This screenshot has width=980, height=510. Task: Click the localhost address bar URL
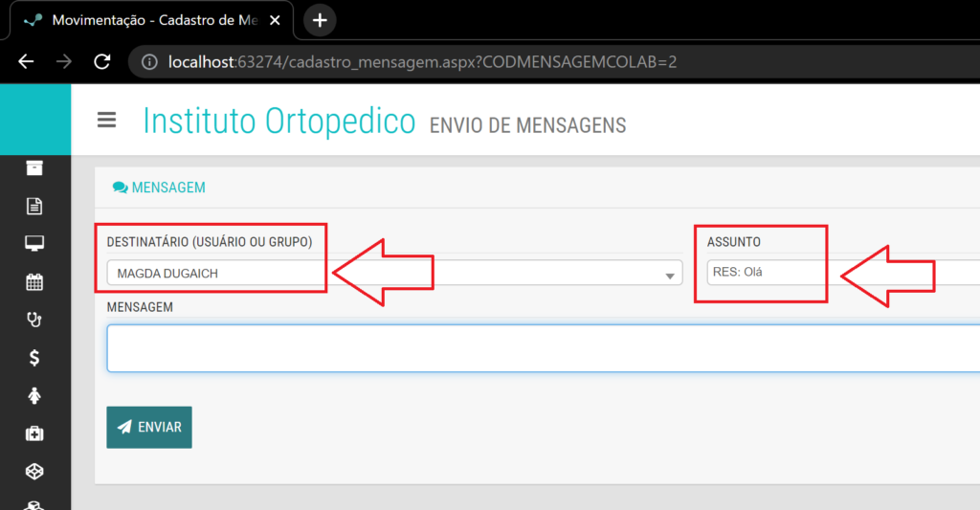point(422,62)
